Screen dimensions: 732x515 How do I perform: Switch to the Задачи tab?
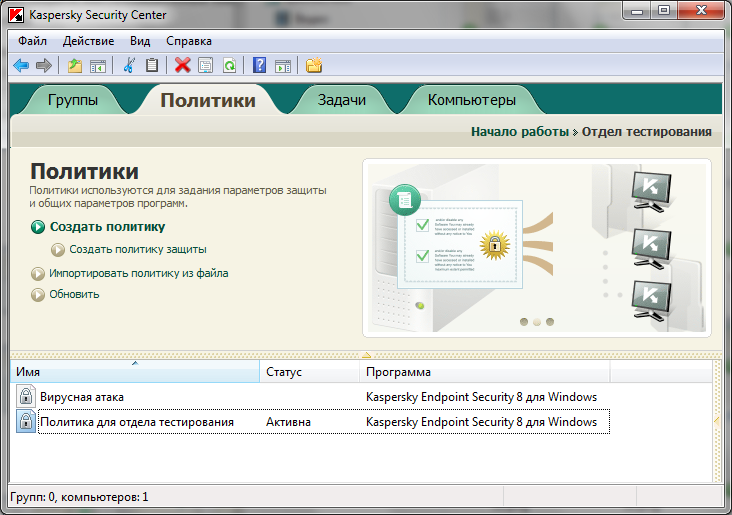point(342,100)
